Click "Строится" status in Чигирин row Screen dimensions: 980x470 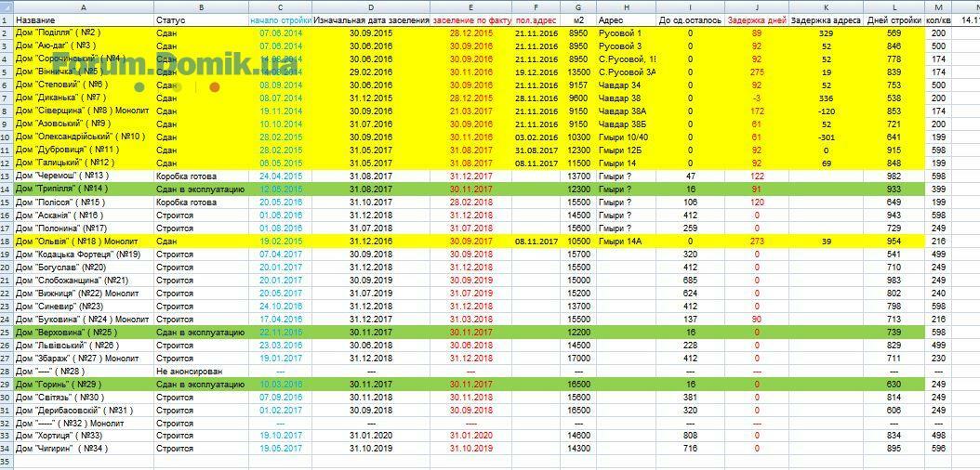[x=201, y=449]
